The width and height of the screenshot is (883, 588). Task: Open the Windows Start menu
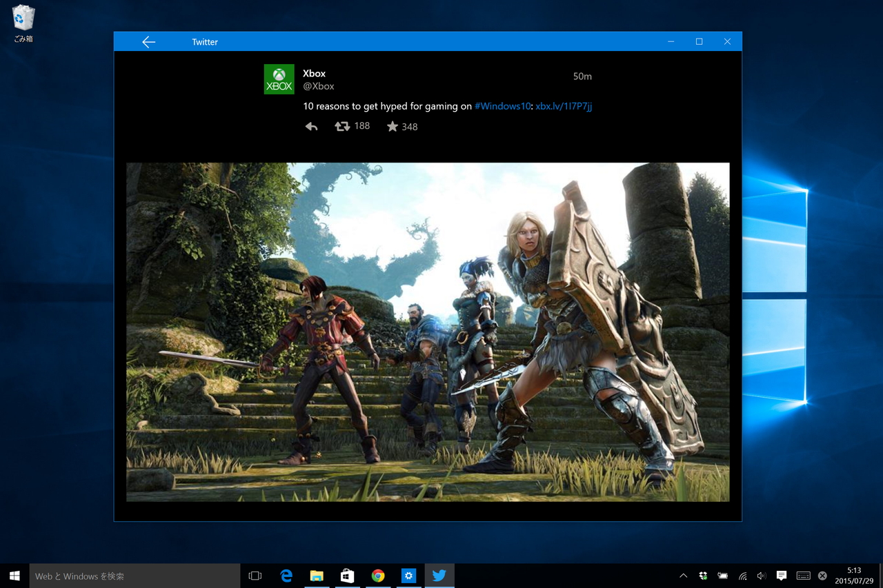tap(14, 576)
